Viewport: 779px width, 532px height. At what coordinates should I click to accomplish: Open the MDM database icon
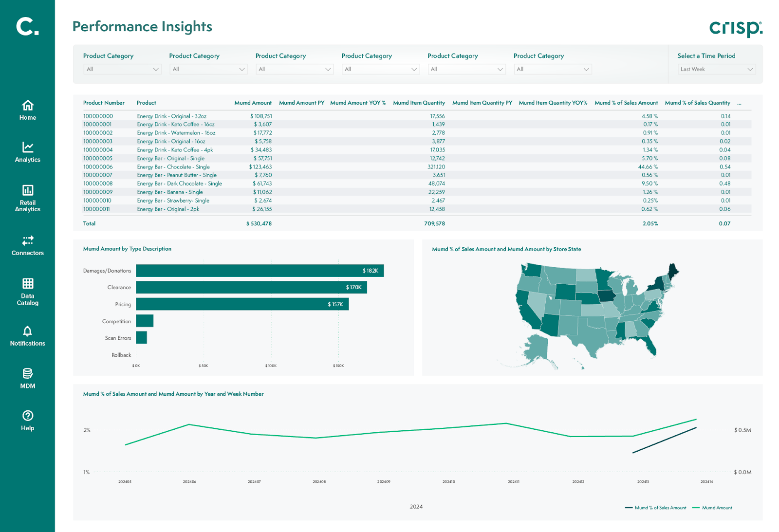(28, 373)
